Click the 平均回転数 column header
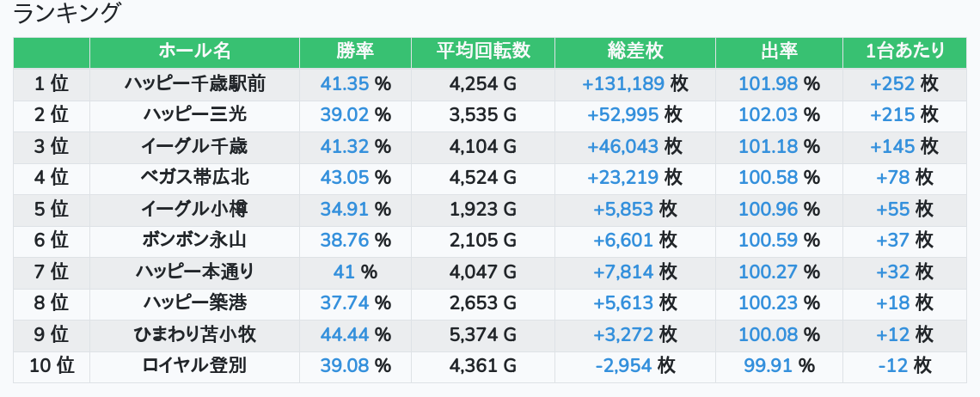This screenshot has height=397, width=980. coord(482,52)
